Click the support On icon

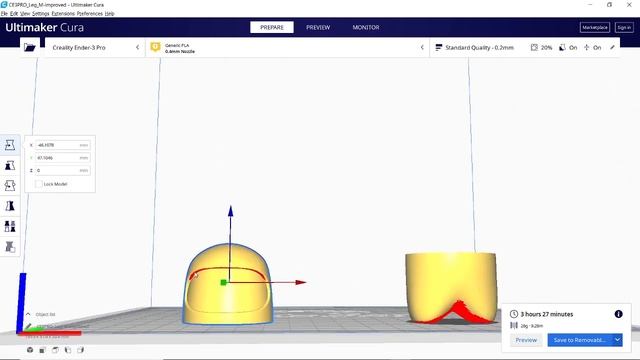point(562,47)
